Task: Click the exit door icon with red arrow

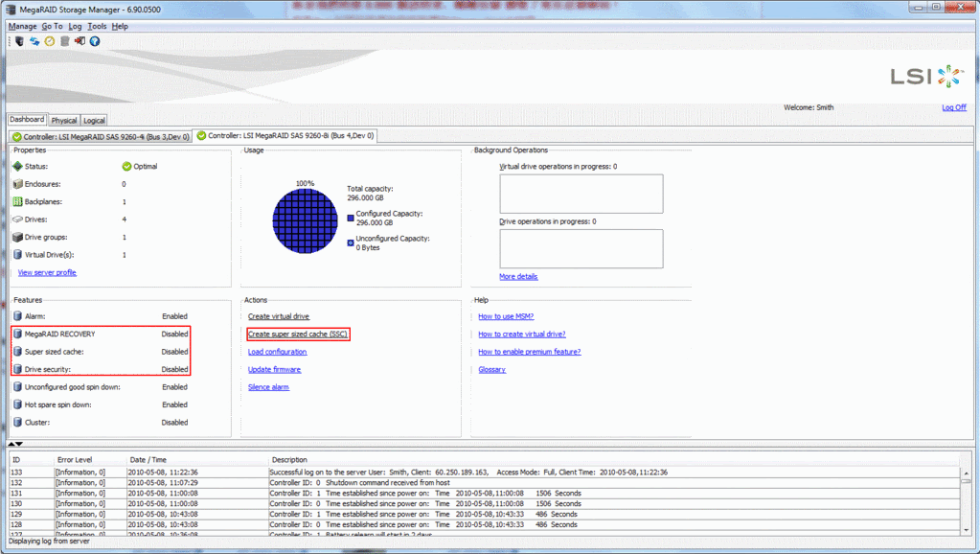Action: click(x=80, y=41)
